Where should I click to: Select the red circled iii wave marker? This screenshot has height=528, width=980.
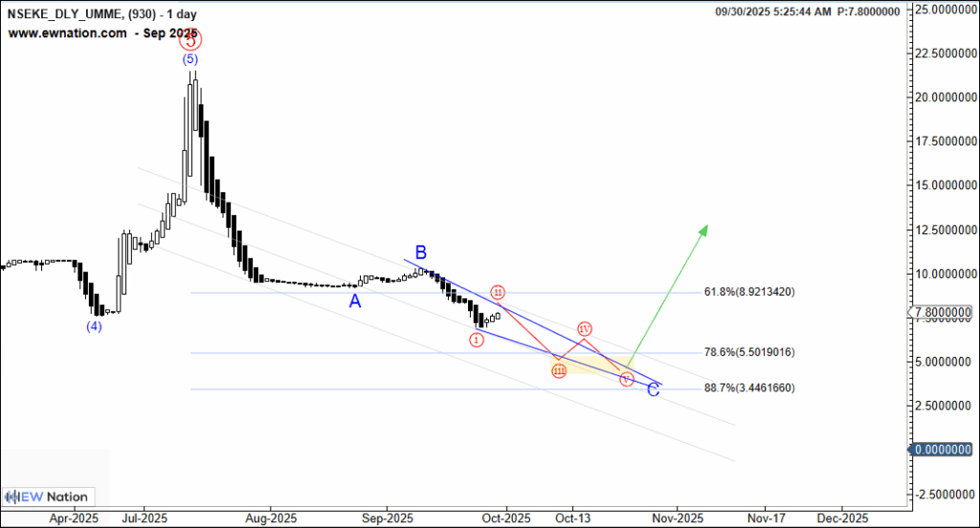tap(559, 370)
